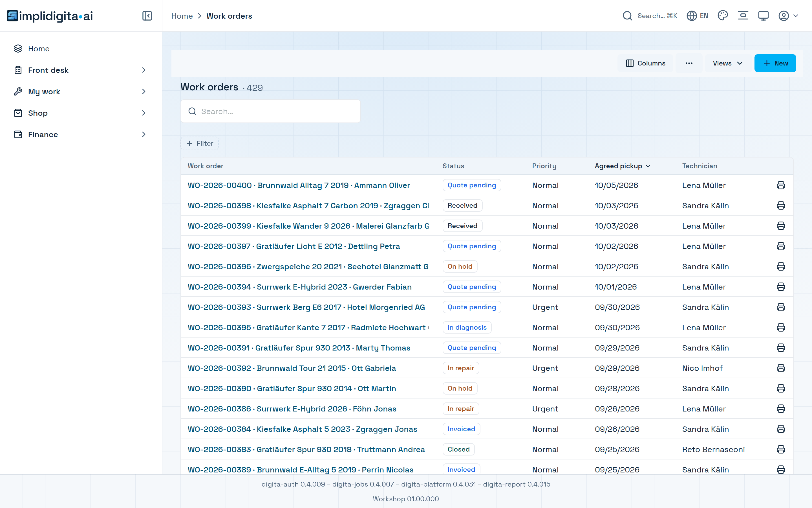Expand the Finance sidebar section
The height and width of the screenshot is (508, 812).
click(x=80, y=134)
